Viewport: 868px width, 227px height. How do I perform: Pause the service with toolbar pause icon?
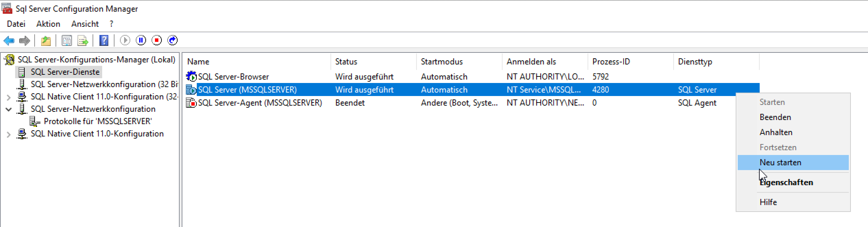tap(141, 40)
